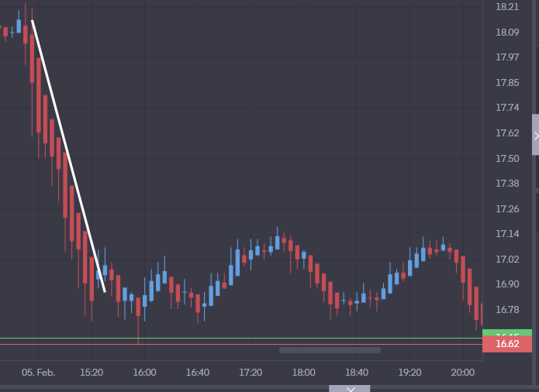Click the 15:20 time axis label
The height and width of the screenshot is (392, 539).
92,373
